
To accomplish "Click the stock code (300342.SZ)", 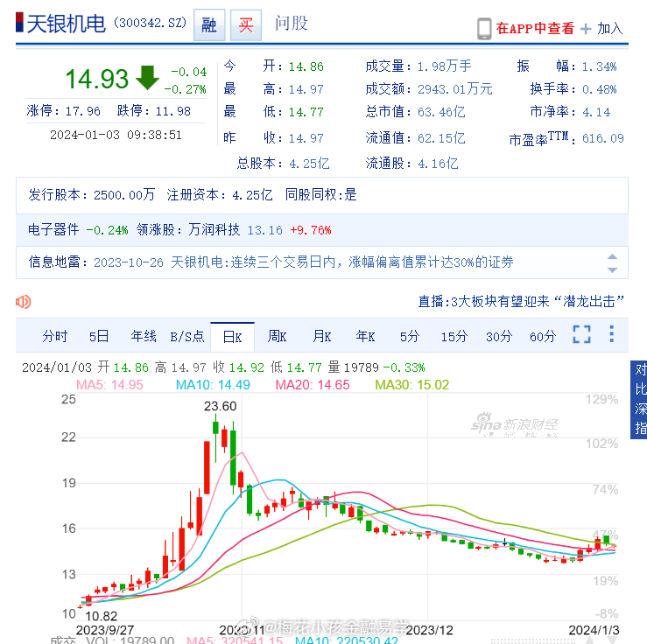I will click(151, 23).
